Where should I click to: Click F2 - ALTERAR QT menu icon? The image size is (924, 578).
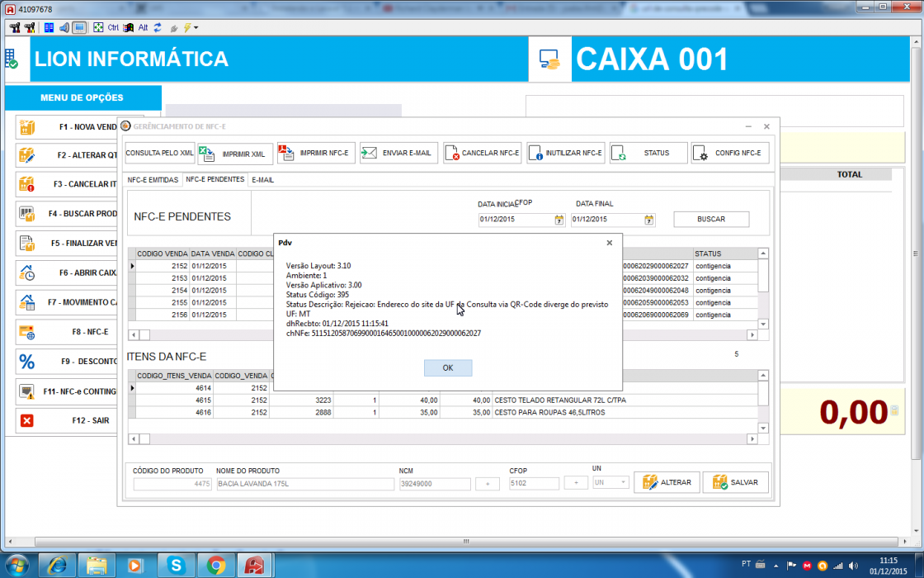[27, 155]
